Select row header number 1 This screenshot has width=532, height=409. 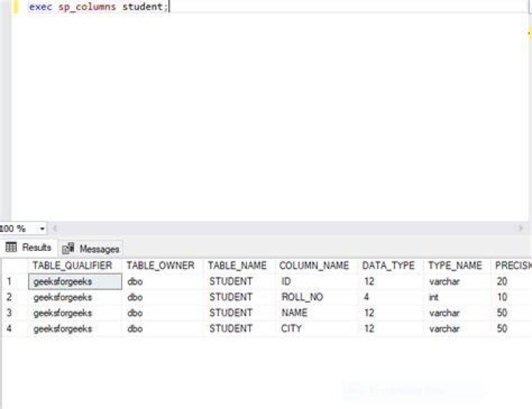[15, 281]
